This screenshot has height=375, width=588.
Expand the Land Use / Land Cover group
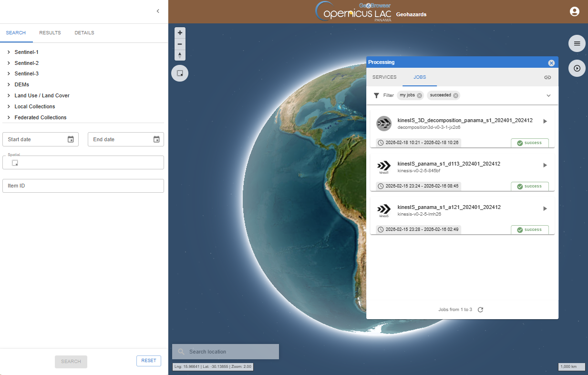click(9, 95)
